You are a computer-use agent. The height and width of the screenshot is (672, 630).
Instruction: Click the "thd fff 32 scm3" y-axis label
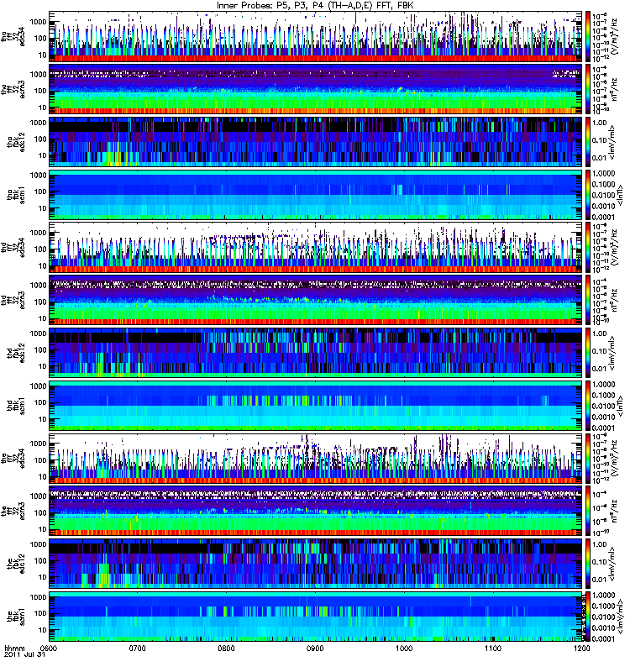(x=13, y=300)
